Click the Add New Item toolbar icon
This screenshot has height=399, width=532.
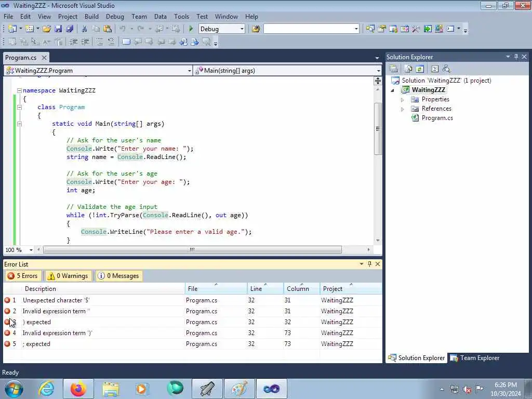[x=29, y=29]
